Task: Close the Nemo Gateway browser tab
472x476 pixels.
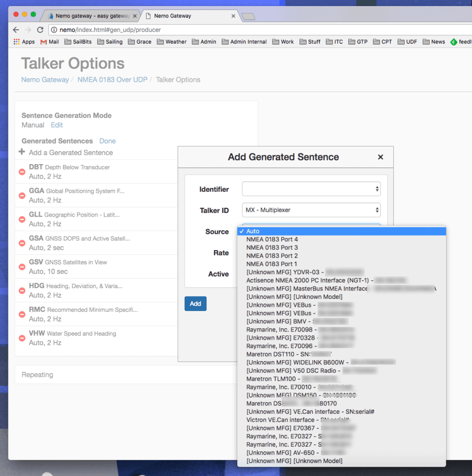Action: [x=233, y=16]
